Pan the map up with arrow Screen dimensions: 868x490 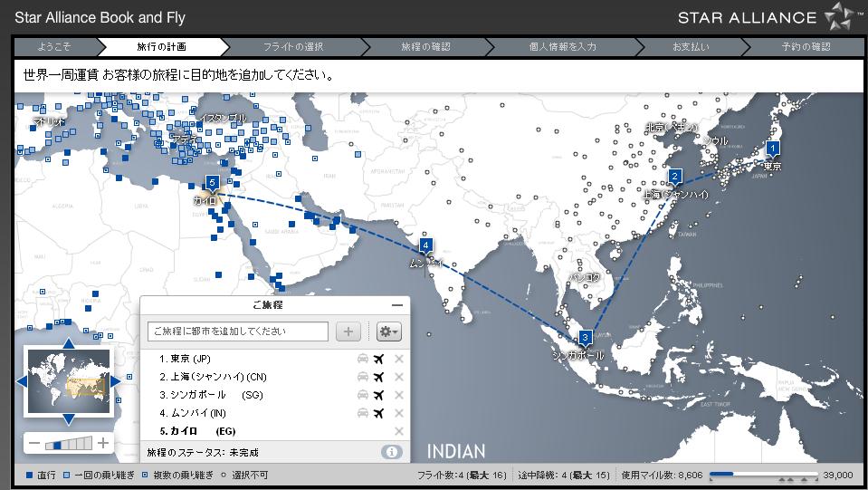coord(69,343)
